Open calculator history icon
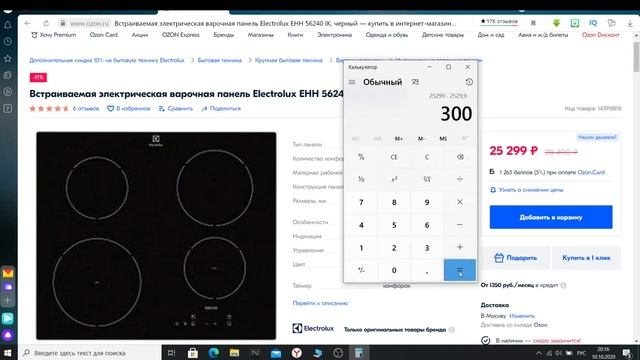The image size is (640, 360). click(469, 82)
